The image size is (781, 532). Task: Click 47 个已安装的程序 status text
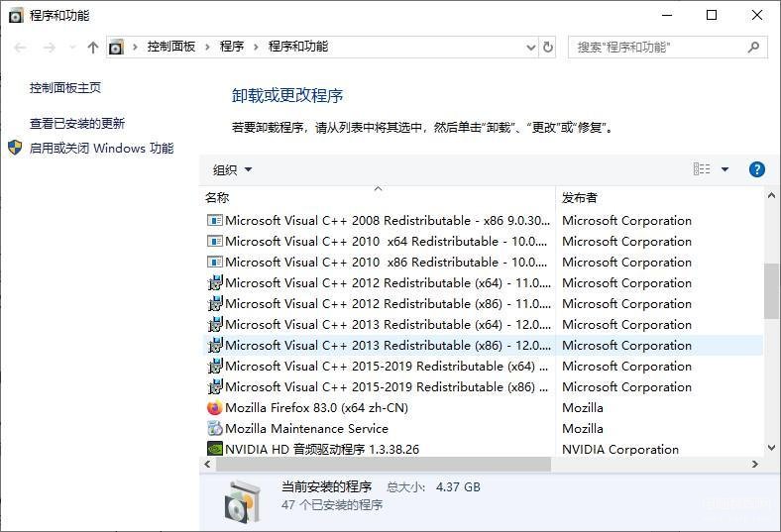tap(332, 505)
